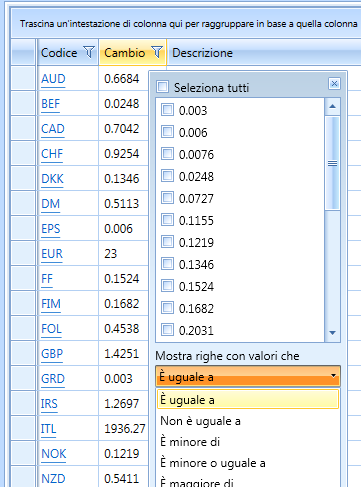Open the FIM currency link
This screenshot has width=361, height=487.
click(51, 304)
